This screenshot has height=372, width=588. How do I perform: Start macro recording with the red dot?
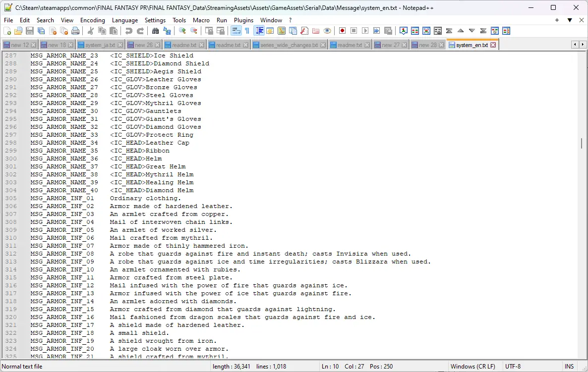point(342,31)
